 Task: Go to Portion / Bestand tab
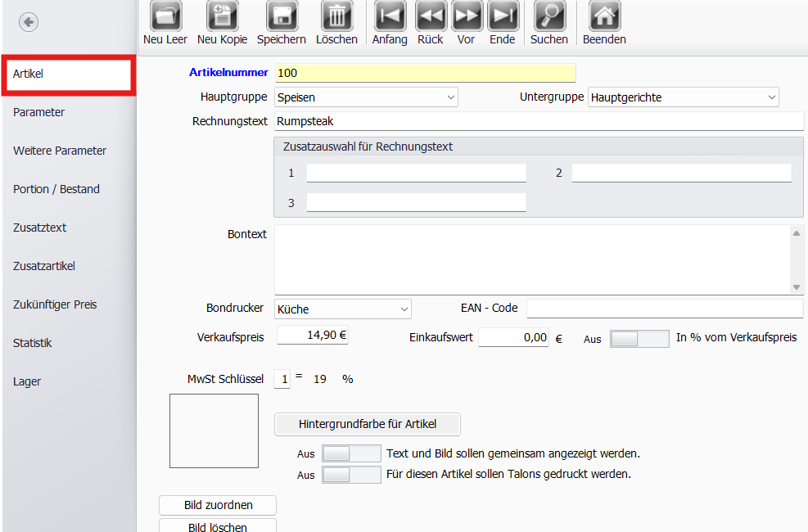click(69, 190)
